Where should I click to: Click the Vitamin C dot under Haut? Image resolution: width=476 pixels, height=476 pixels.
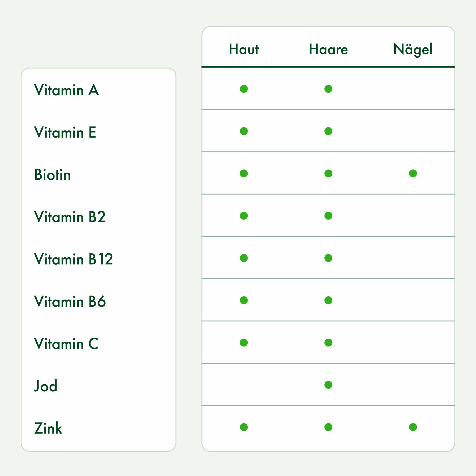(x=244, y=342)
